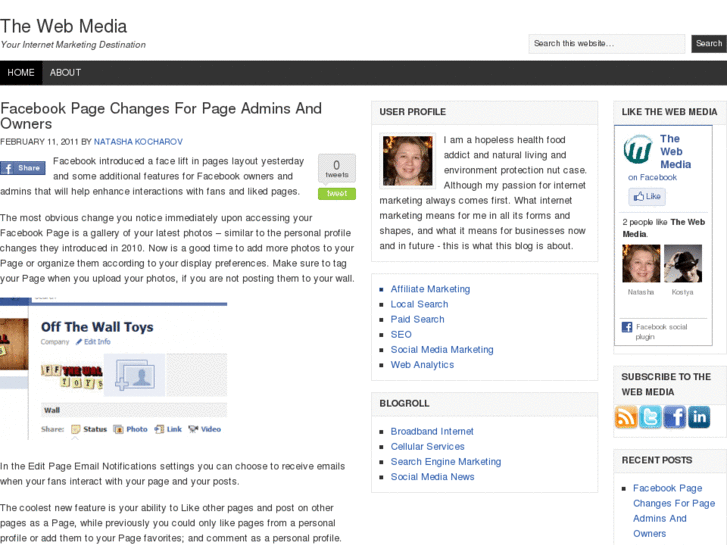Focus the Search this website field
Screen dimensions: 727x545
(x=606, y=44)
